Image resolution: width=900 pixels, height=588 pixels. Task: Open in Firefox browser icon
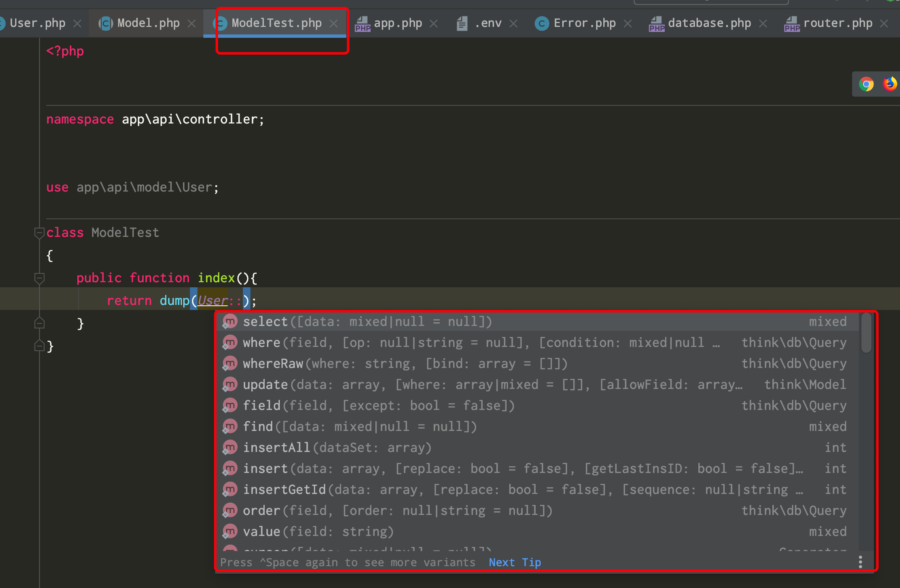(x=889, y=84)
